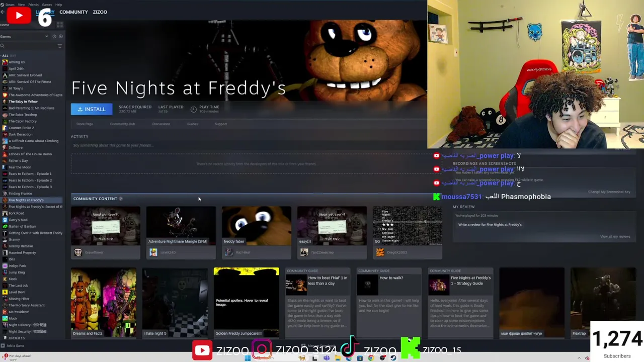Select Dark Deception in game list

[x=20, y=134]
